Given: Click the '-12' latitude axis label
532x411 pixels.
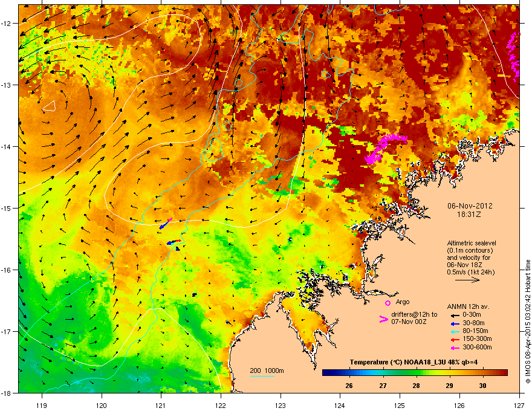Looking at the screenshot, I should [6, 24].
